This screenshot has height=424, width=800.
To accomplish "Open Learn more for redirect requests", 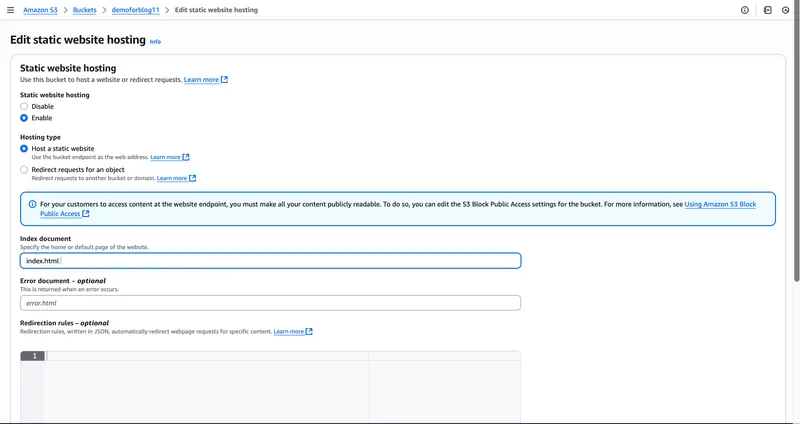I will 172,178.
